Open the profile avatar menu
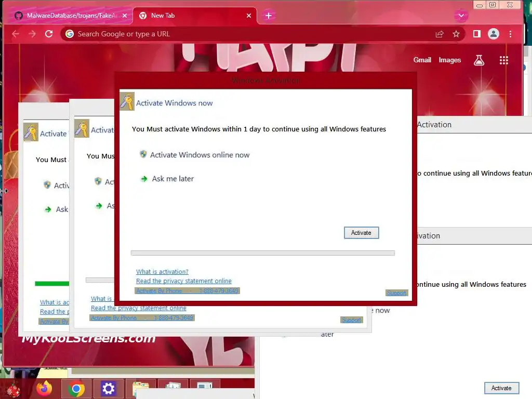Viewport: 532px width, 399px height. point(494,34)
